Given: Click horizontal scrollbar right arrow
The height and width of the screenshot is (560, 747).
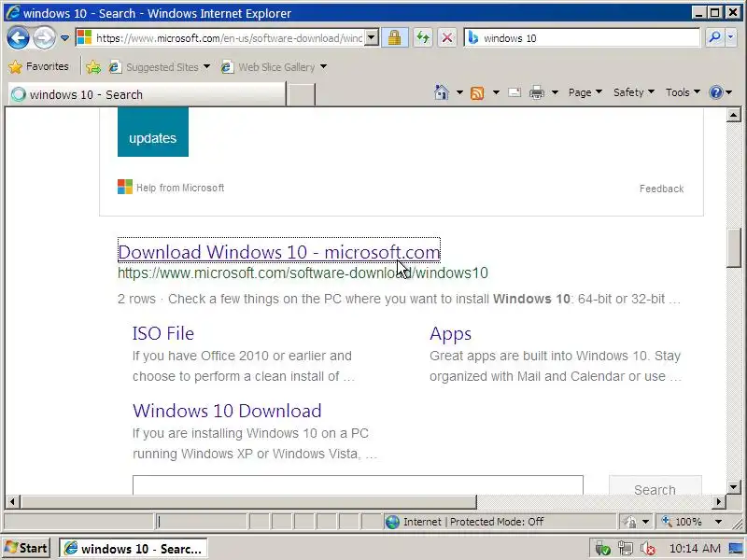Looking at the screenshot, I should tap(719, 501).
